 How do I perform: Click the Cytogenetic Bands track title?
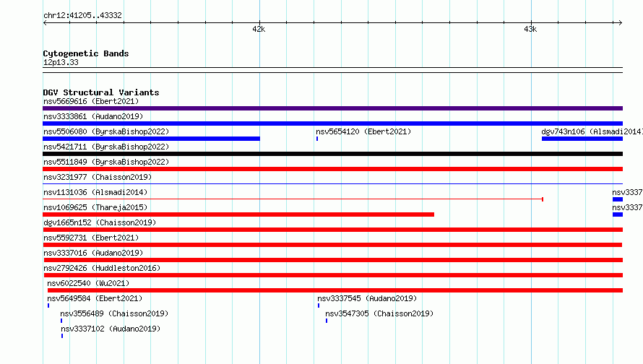[86, 53]
